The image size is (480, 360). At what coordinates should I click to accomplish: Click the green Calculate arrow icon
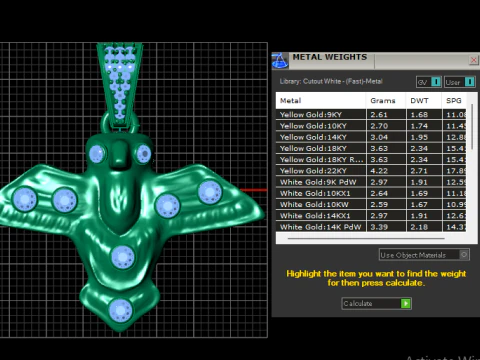click(x=406, y=303)
